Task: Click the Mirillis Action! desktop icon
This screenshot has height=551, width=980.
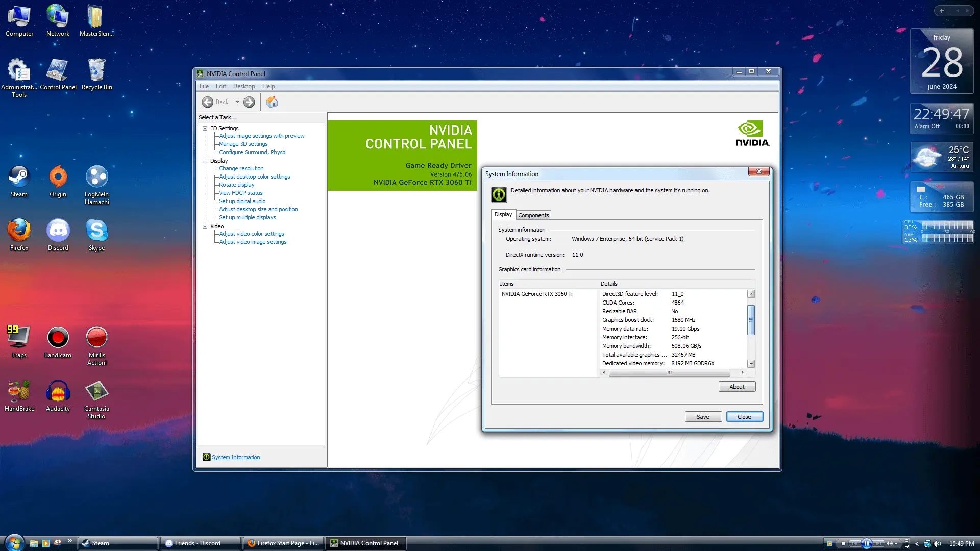Action: tap(96, 345)
